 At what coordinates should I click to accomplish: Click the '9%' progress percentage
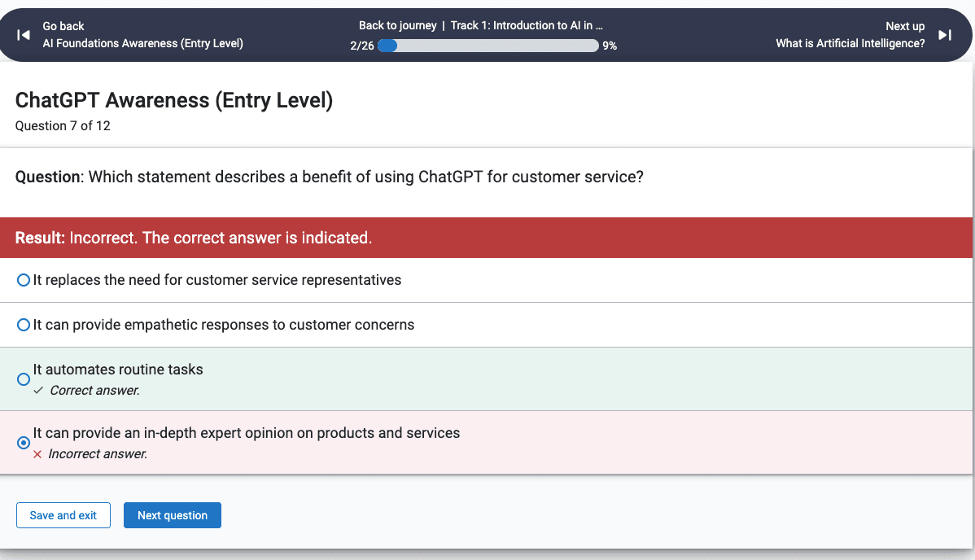click(610, 46)
